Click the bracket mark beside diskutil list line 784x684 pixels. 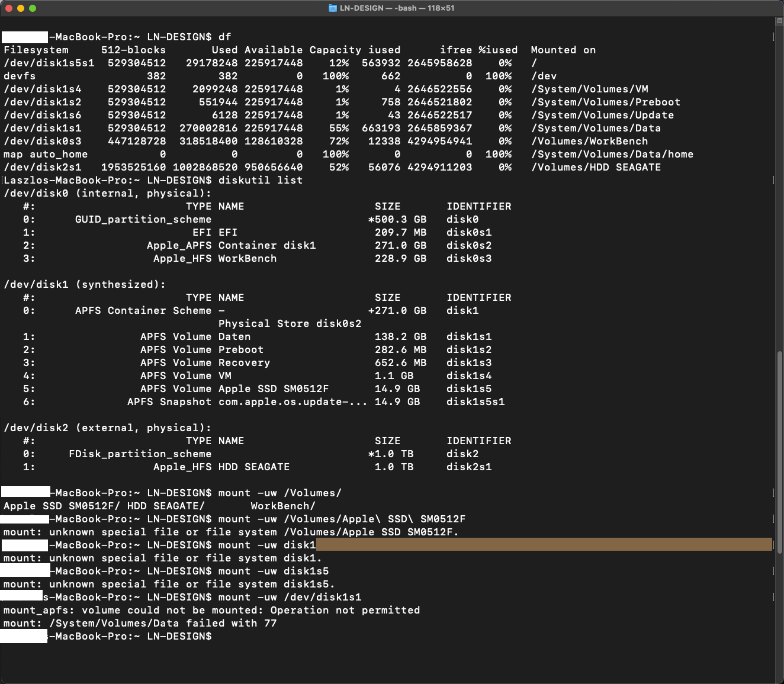point(773,180)
